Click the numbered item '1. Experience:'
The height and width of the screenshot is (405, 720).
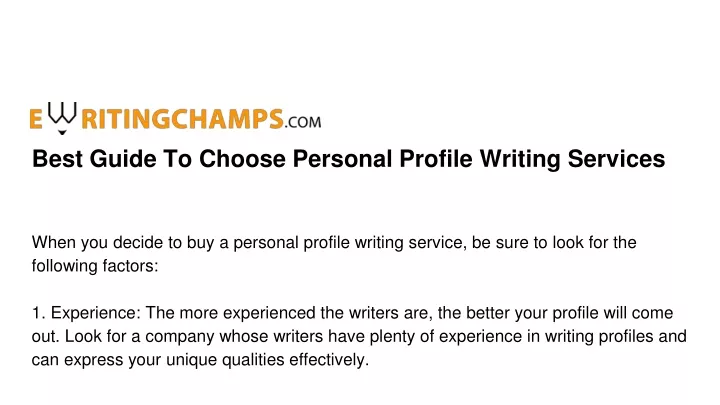86,313
